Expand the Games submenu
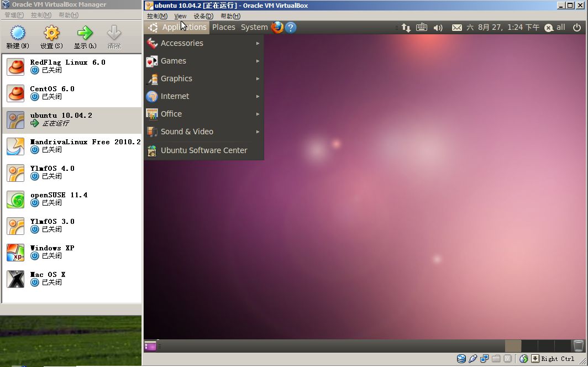 click(x=203, y=61)
